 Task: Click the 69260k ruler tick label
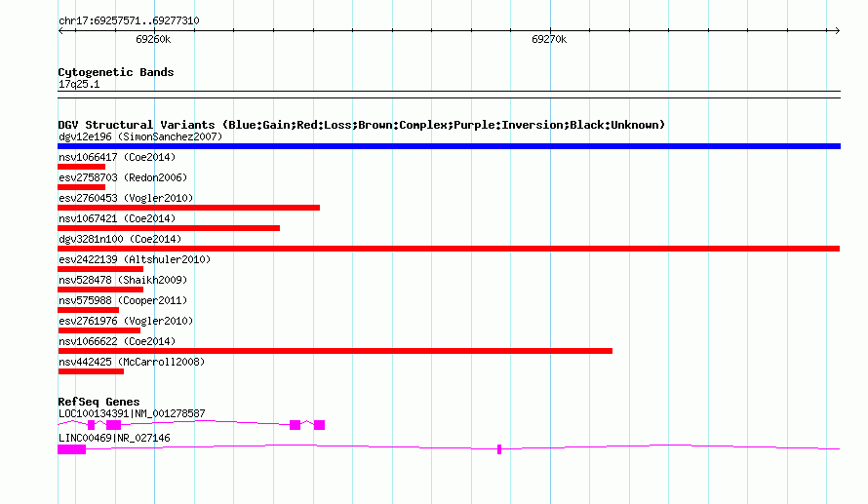[153, 39]
